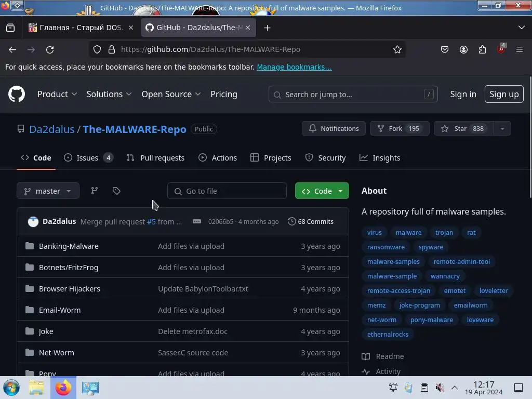Open the Issues tab
This screenshot has height=399, width=532.
[88, 158]
